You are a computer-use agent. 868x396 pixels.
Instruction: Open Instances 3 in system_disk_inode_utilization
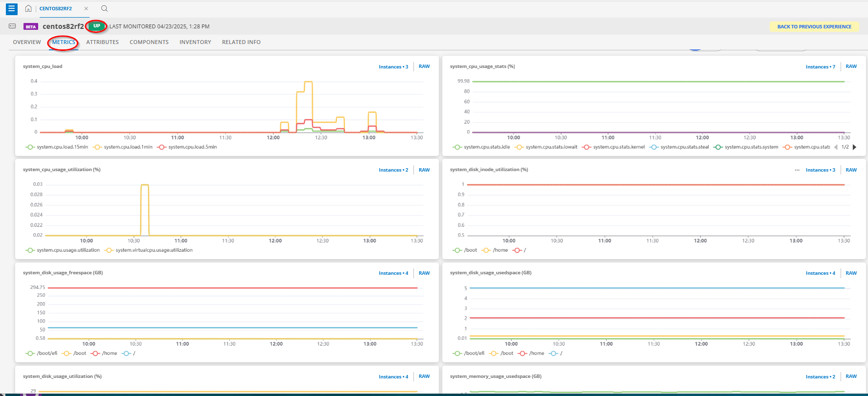coord(821,170)
